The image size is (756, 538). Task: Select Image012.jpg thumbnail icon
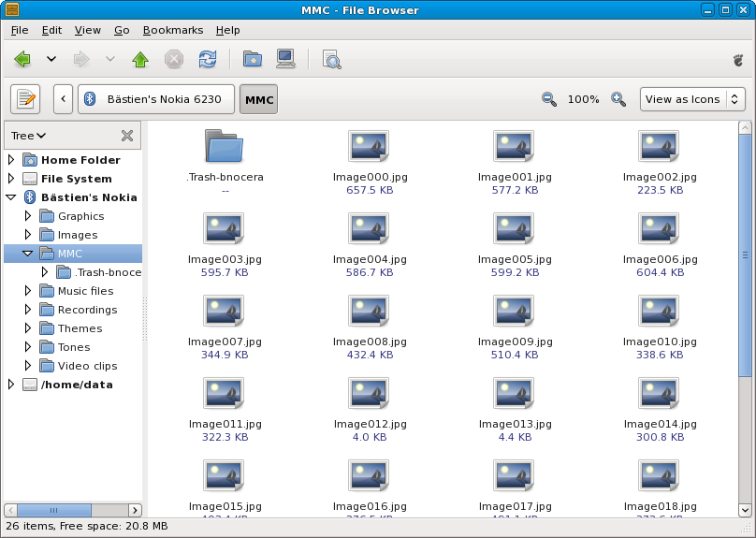pos(369,393)
